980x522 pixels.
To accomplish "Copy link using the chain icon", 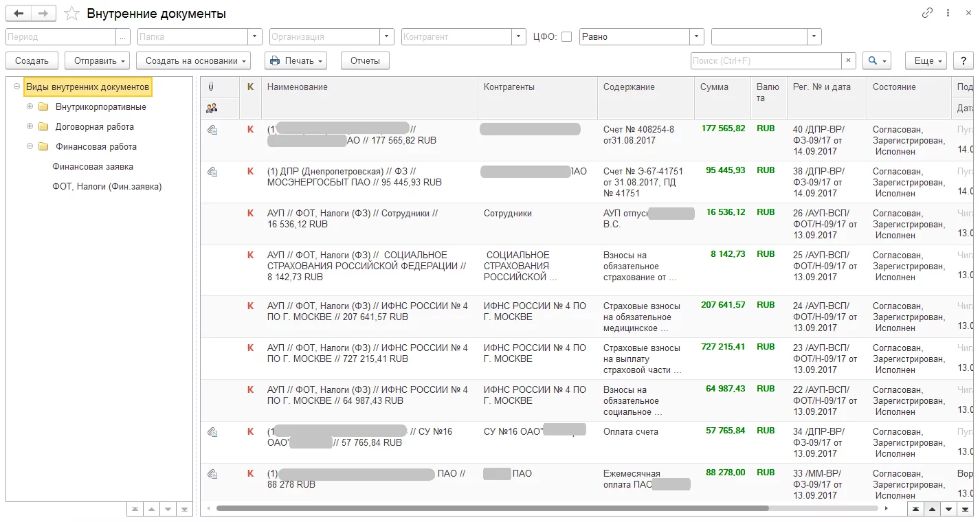I will (x=928, y=13).
